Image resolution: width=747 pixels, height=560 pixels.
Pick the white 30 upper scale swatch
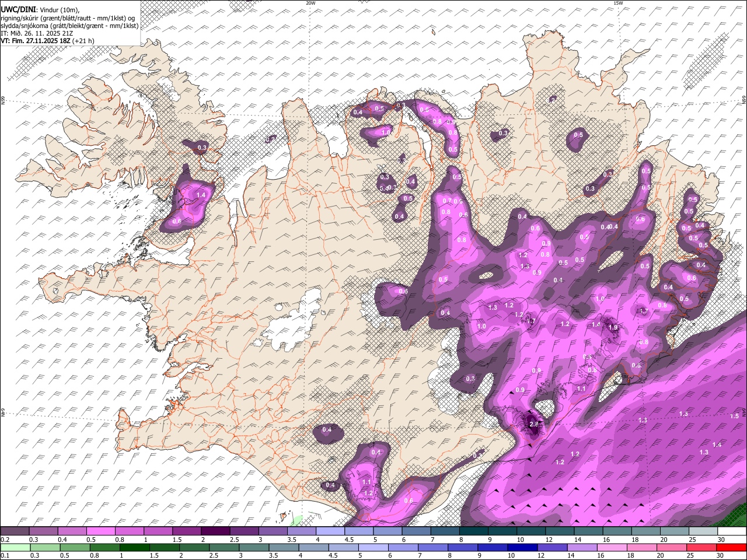[732, 531]
